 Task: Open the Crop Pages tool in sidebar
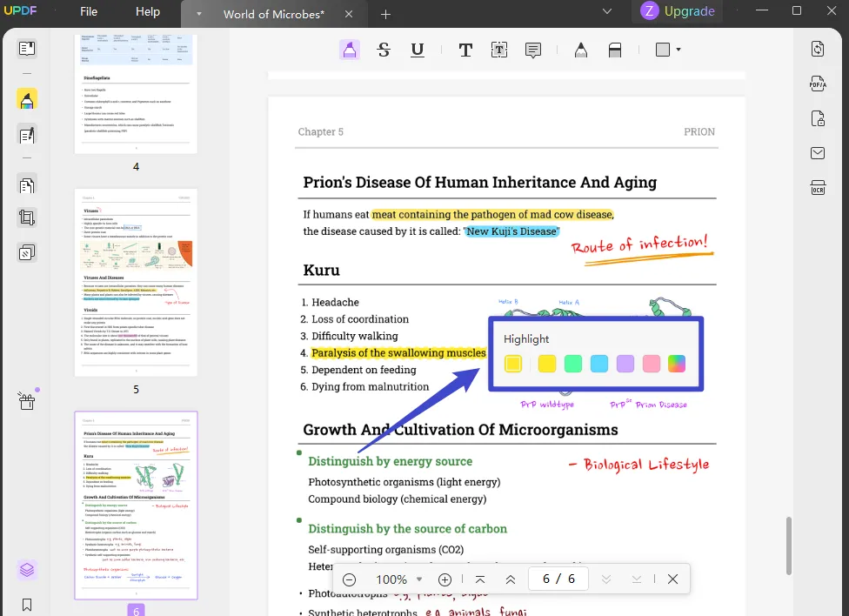click(26, 218)
